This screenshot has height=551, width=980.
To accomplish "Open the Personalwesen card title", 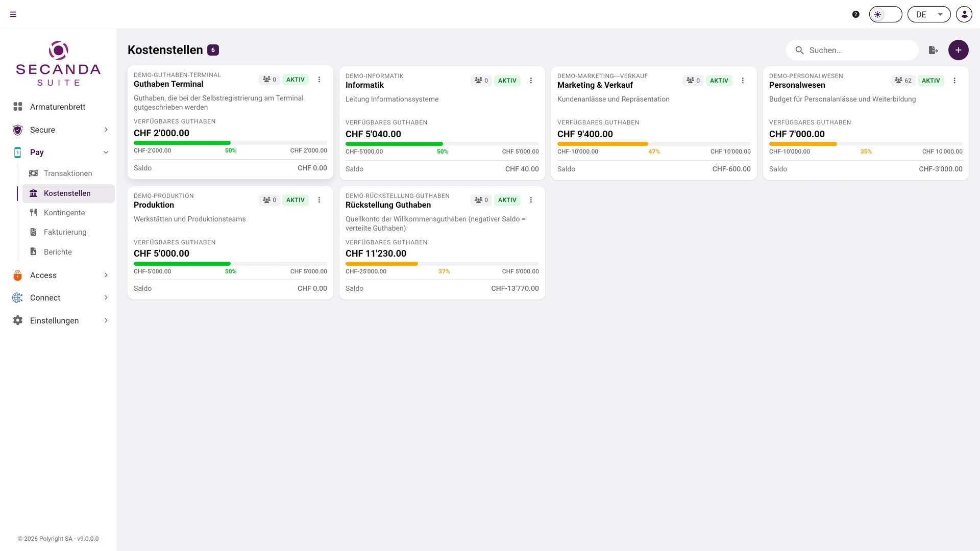I will (797, 85).
